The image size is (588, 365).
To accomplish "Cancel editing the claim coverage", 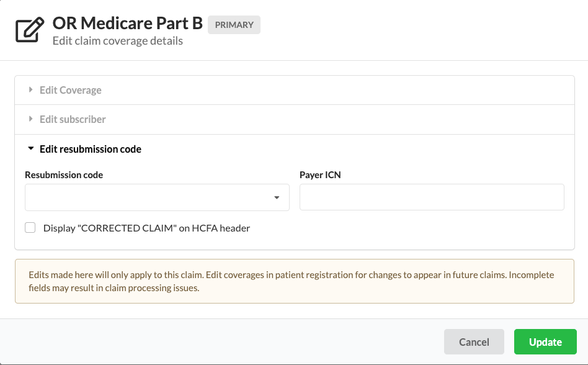I will click(474, 342).
